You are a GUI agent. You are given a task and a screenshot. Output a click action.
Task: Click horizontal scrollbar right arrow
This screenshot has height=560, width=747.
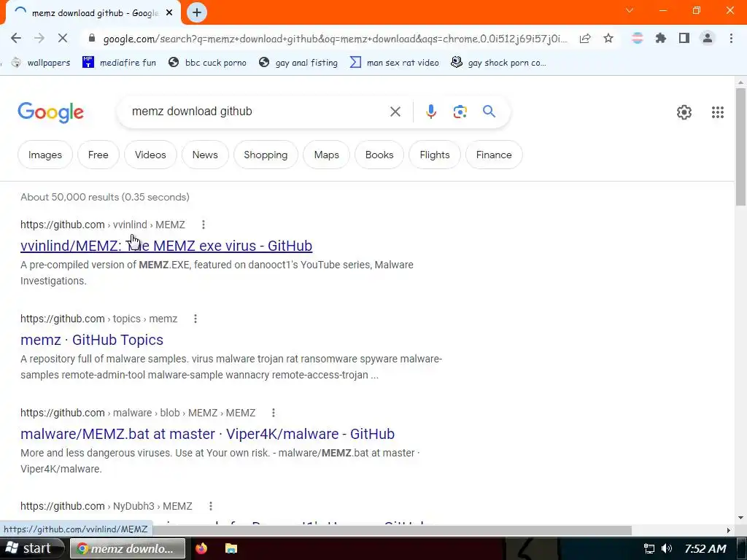pyautogui.click(x=729, y=531)
